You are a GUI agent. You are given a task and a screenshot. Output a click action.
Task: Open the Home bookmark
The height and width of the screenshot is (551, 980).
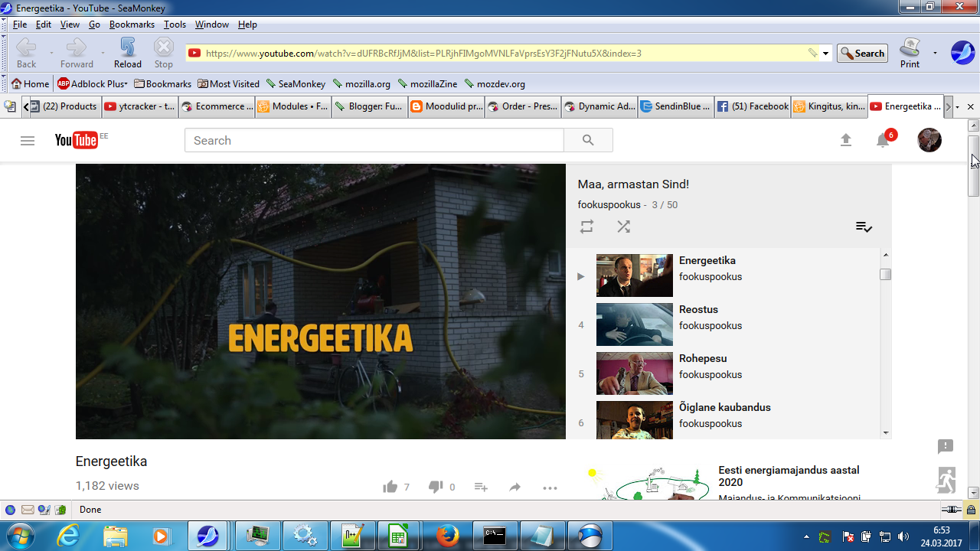[x=31, y=84]
